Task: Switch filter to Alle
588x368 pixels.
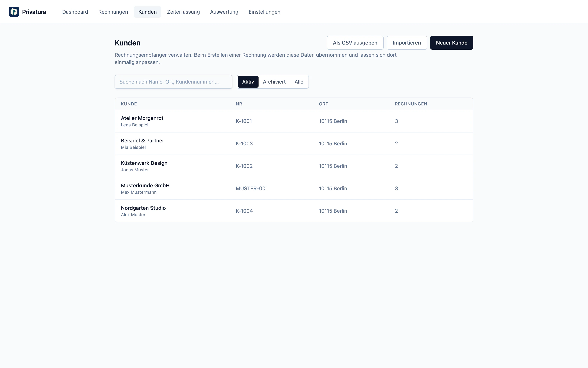Action: click(x=299, y=82)
